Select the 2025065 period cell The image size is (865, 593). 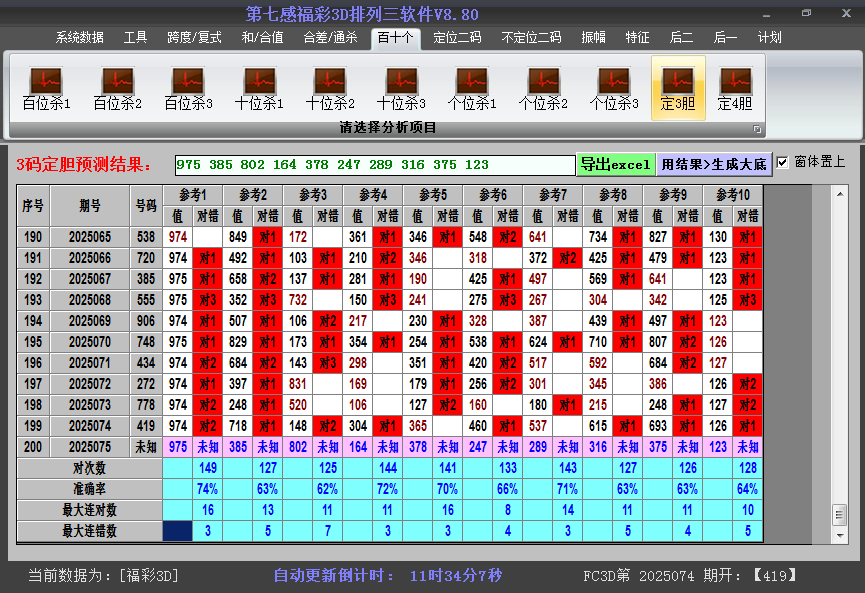coord(90,237)
